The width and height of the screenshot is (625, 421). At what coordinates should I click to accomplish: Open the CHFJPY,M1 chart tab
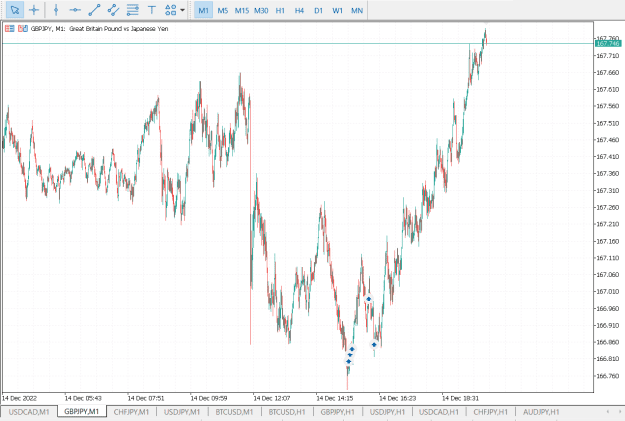tap(131, 411)
